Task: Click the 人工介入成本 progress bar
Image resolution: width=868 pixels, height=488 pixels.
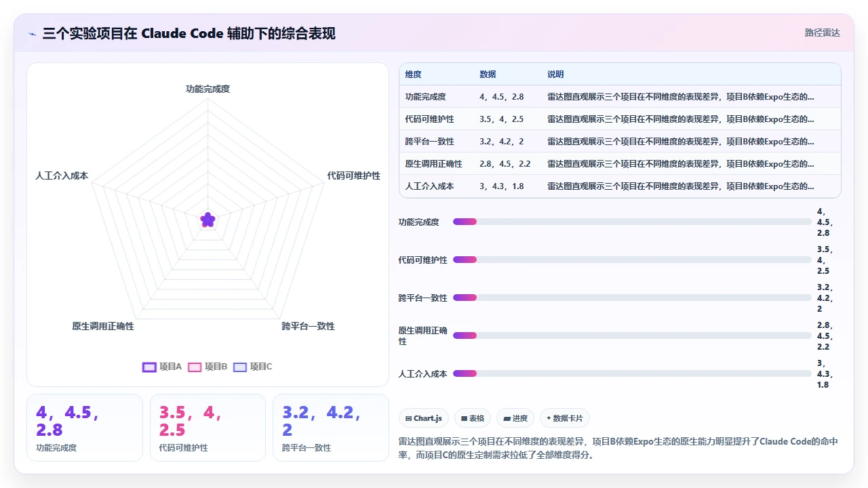Action: coord(632,373)
